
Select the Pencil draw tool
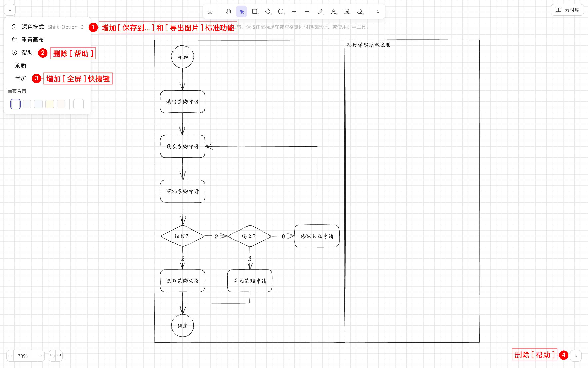pos(320,11)
